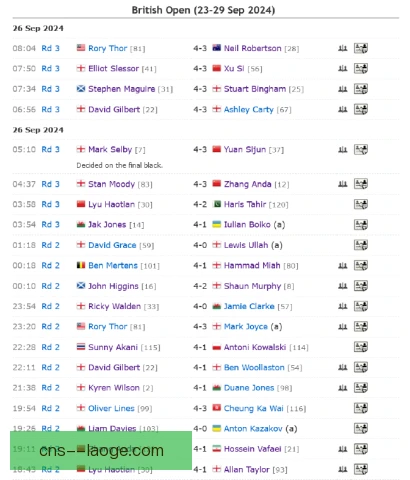The height and width of the screenshot is (480, 410).
Task: Open match details icon for Jak Jones vs Bolko
Action: coord(361,225)
